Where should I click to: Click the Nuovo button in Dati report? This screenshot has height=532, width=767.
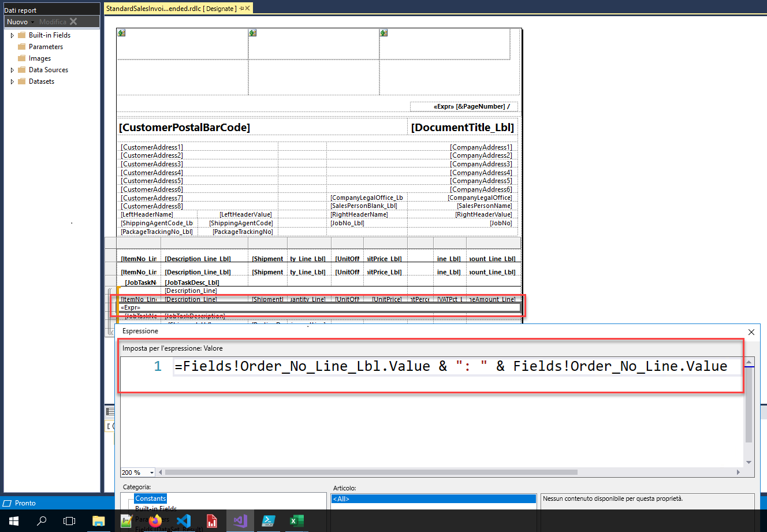(16, 21)
